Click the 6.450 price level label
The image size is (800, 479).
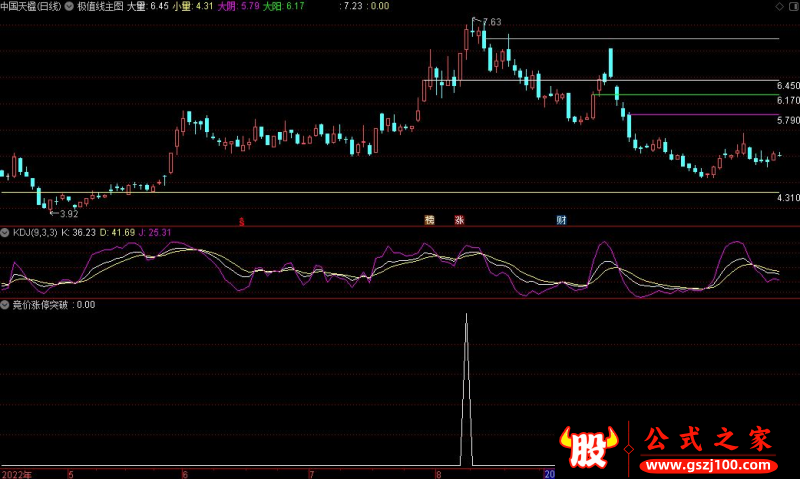787,87
